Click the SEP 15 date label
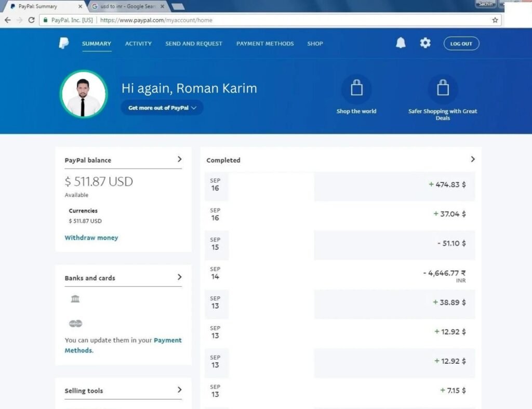 [215, 244]
